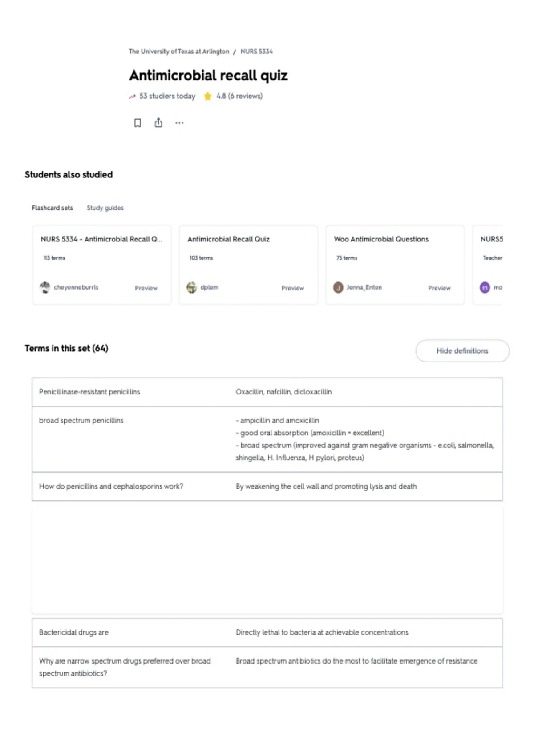This screenshot has height=756, width=534.
Task: Open the share icon below the title
Action: pos(158,122)
